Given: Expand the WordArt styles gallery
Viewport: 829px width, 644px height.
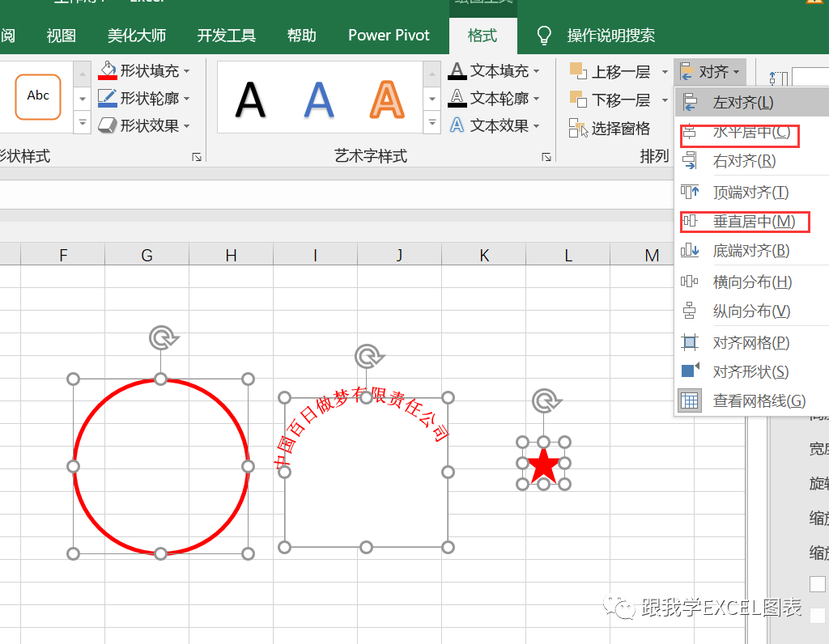Looking at the screenshot, I should (432, 123).
